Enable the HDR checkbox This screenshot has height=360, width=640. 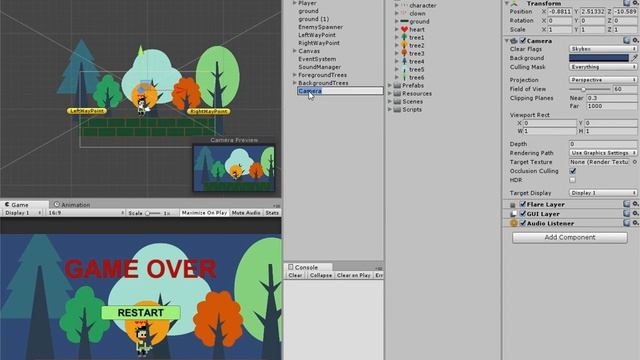(573, 180)
